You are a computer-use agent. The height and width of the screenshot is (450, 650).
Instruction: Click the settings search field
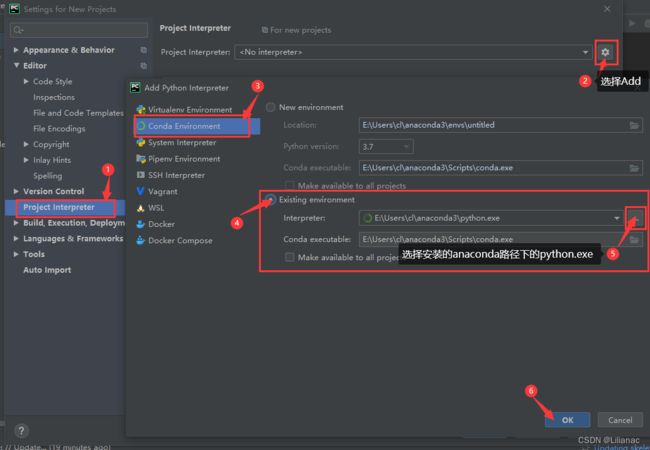tap(79, 30)
